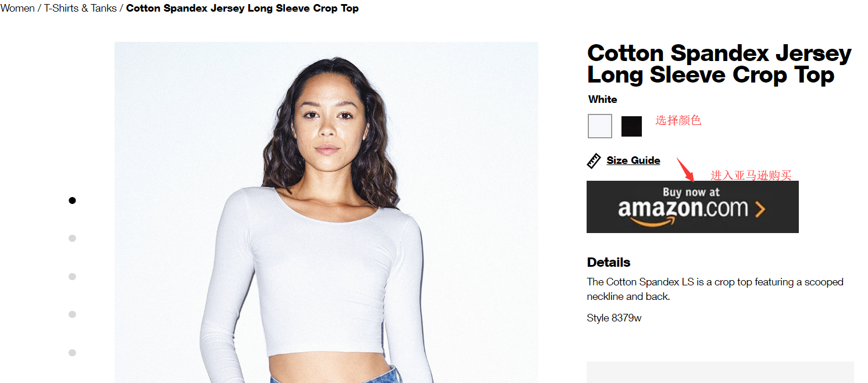Select the first (active) image carousel dot
Viewport: 868px width, 383px height.
(72, 201)
